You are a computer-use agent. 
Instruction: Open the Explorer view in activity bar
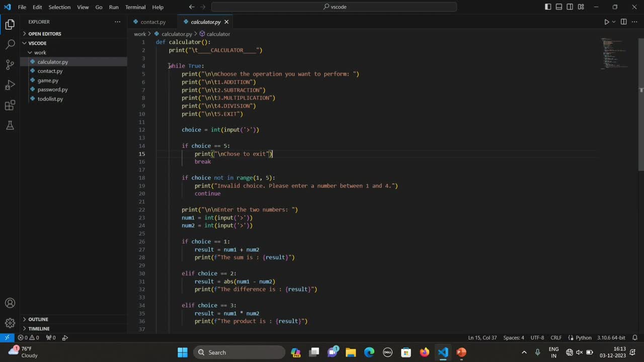coord(10,24)
